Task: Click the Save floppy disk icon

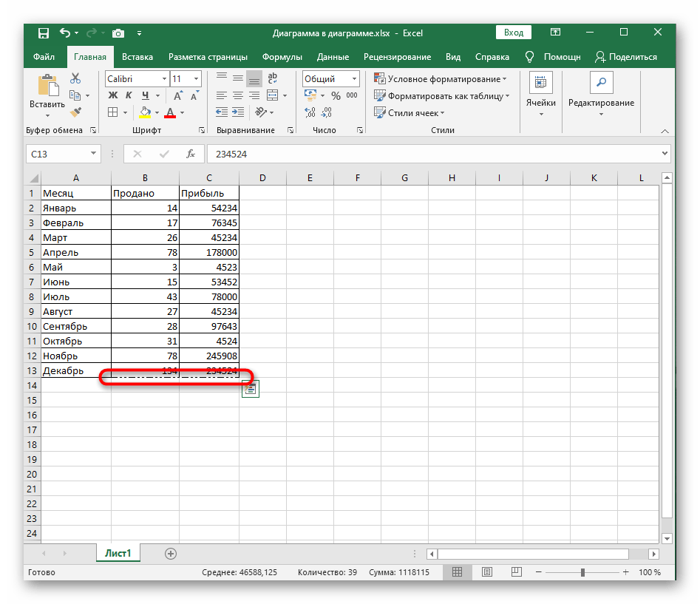Action: pyautogui.click(x=44, y=33)
